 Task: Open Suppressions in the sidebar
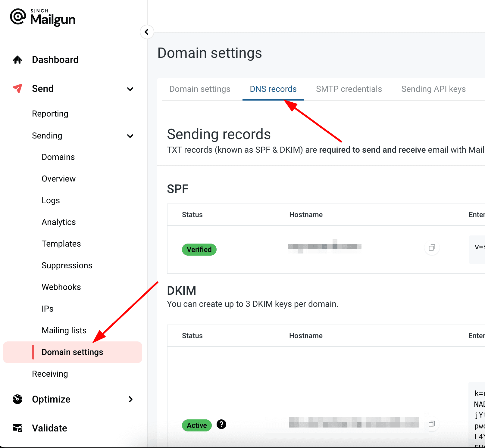(x=67, y=266)
